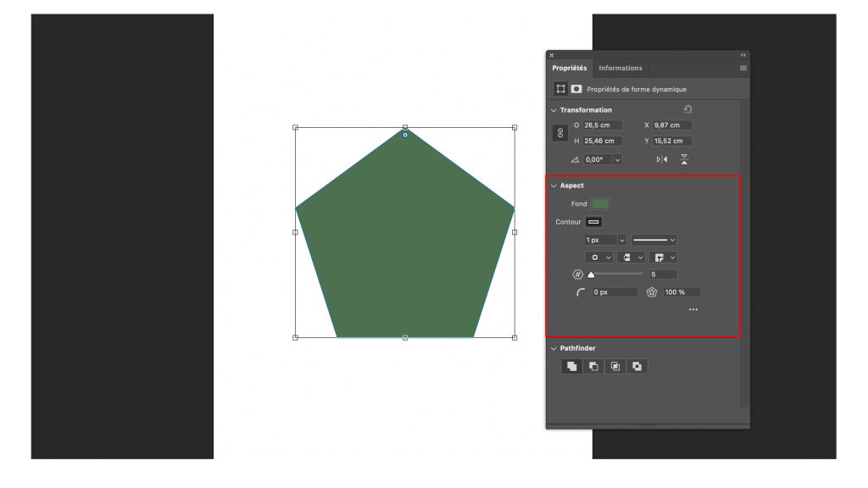Viewport: 868px width, 488px height.
Task: Click the sides number field showing 5
Action: pos(663,274)
